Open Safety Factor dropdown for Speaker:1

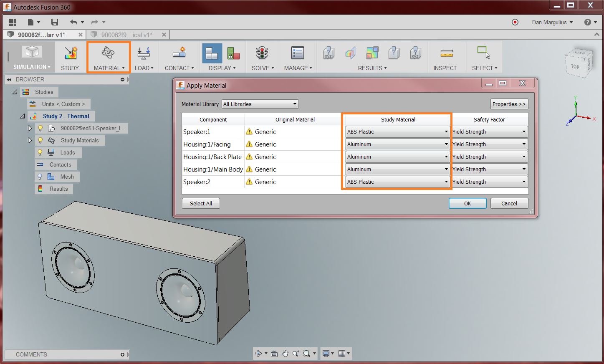(x=490, y=131)
